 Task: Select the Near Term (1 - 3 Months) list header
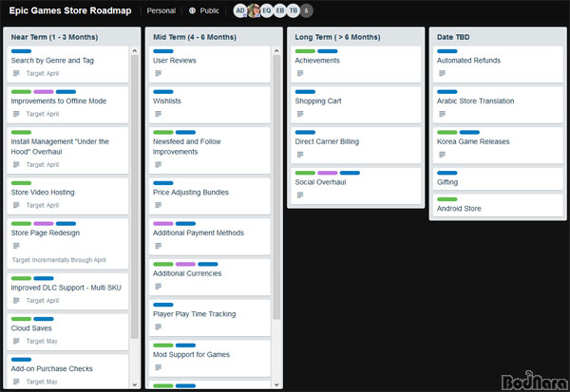point(54,37)
